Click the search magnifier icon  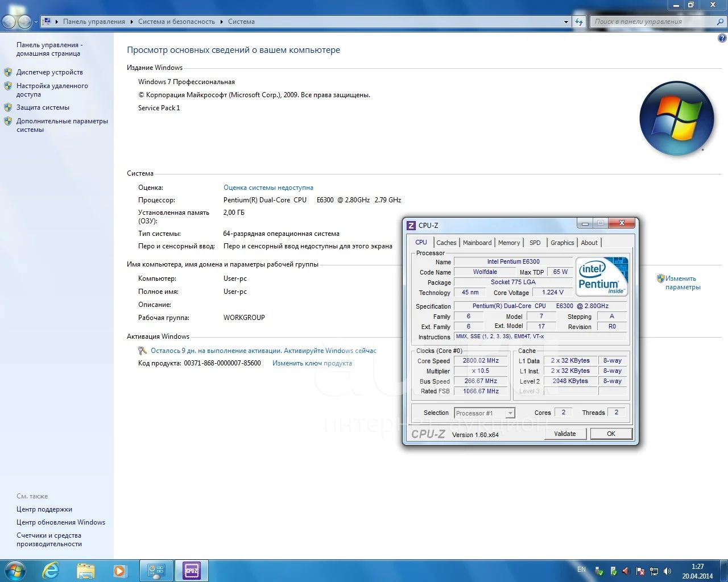[x=720, y=22]
